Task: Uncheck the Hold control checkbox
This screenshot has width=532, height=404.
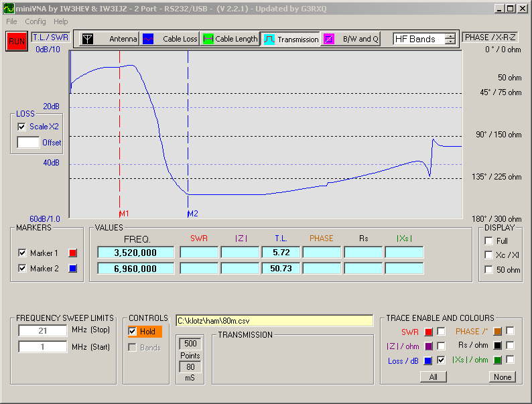Action: 132,331
